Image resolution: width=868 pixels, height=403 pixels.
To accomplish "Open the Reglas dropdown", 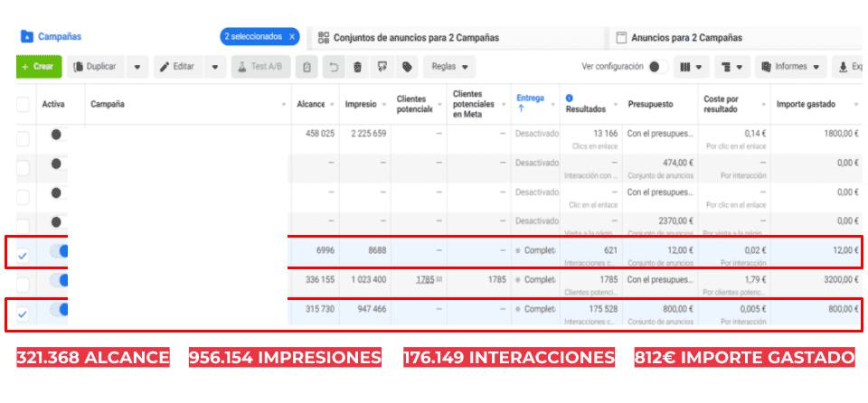I will point(450,67).
